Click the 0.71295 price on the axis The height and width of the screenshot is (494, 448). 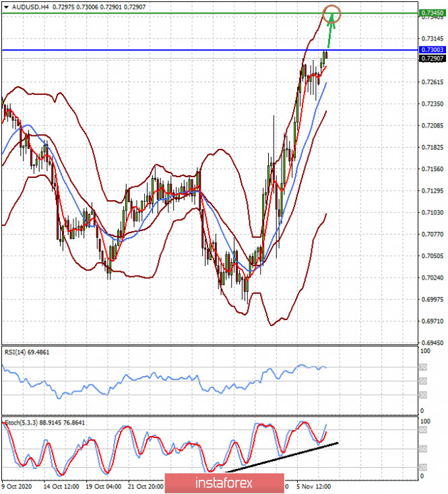click(433, 191)
